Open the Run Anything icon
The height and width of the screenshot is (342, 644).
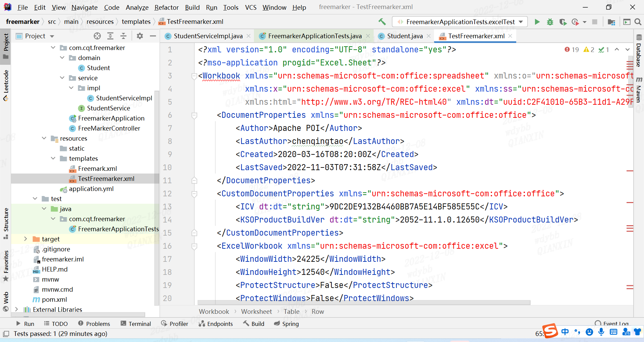tap(627, 22)
